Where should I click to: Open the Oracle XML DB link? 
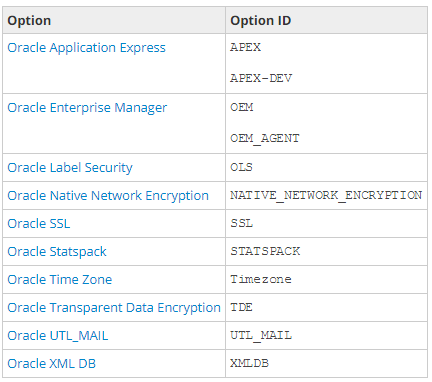coord(51,364)
